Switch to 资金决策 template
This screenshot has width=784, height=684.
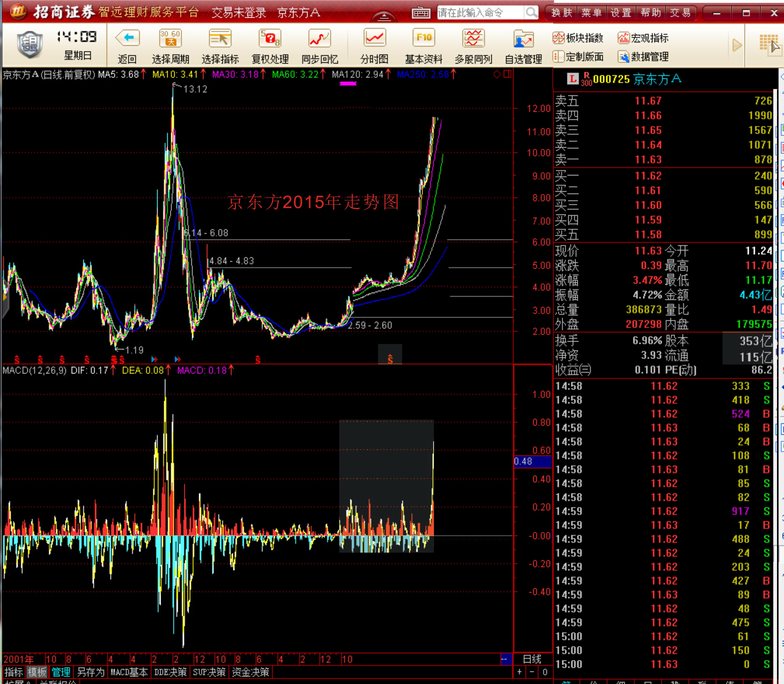click(x=250, y=672)
